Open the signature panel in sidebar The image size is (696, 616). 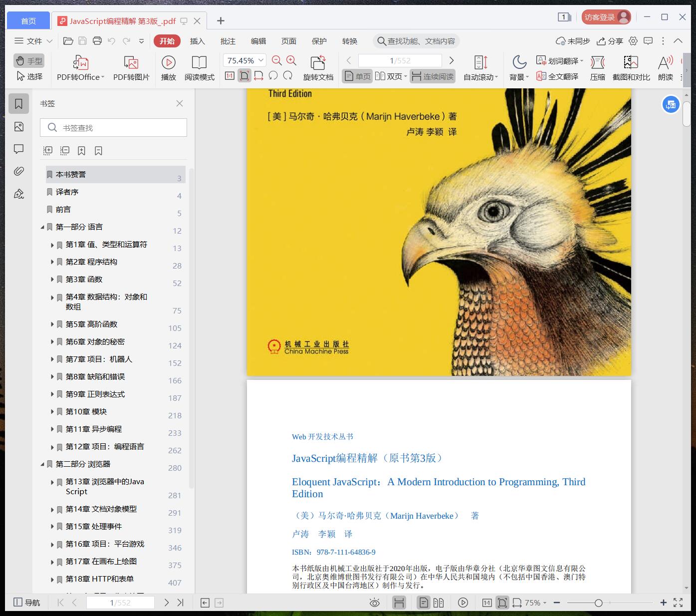[19, 194]
